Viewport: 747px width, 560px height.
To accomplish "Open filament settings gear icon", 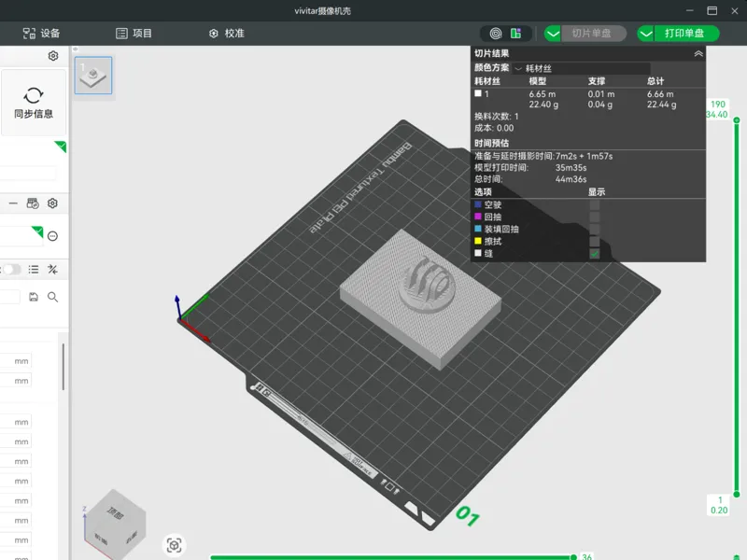I will click(52, 203).
